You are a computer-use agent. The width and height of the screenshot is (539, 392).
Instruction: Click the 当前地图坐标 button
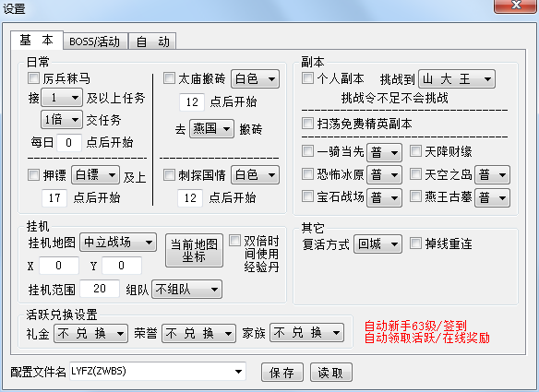pyautogui.click(x=194, y=251)
